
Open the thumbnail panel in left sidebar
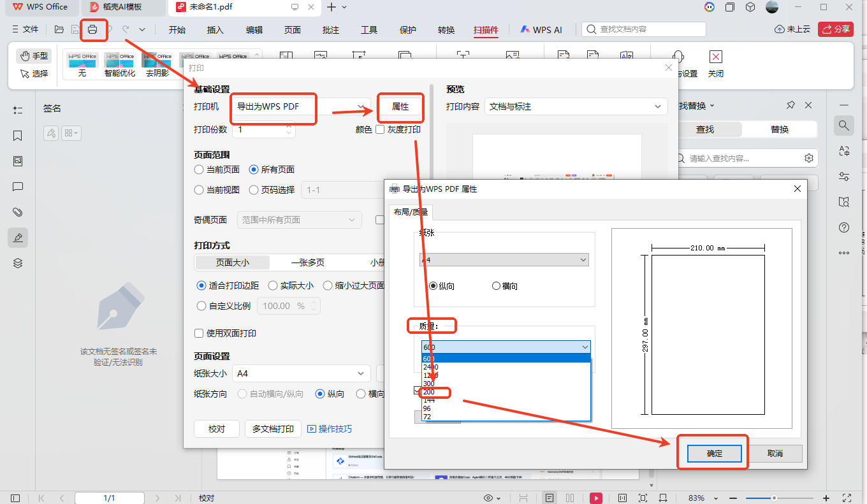[18, 161]
